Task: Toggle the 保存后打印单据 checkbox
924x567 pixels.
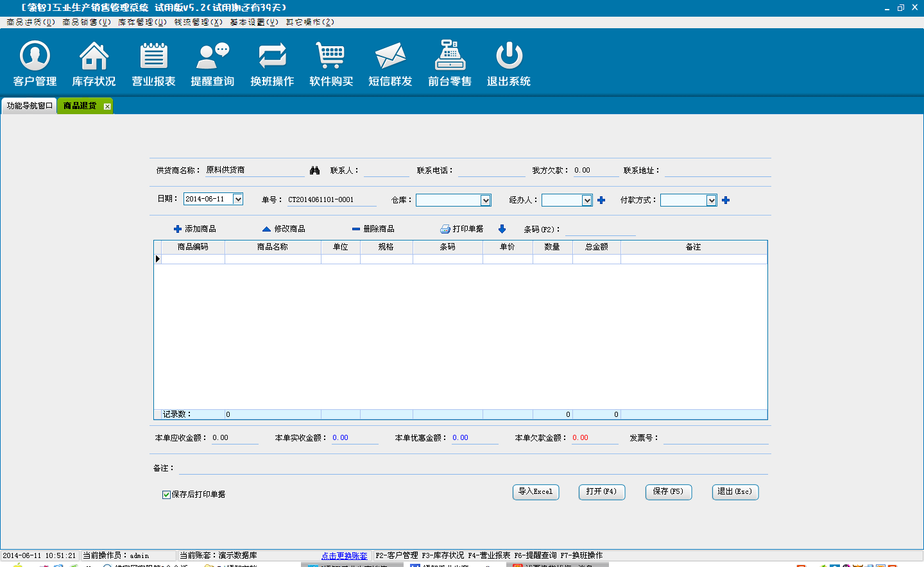Action: pos(166,495)
